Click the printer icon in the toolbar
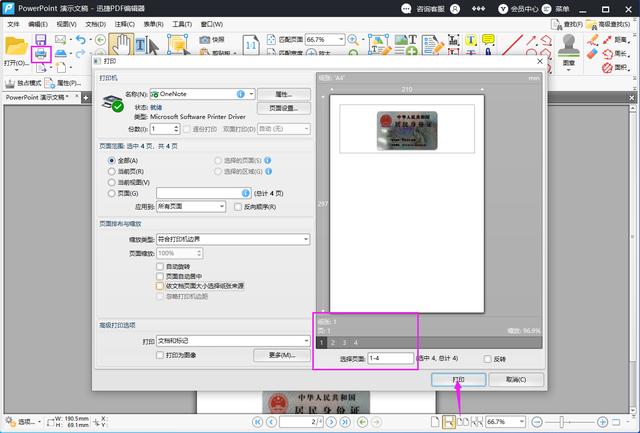640x433 pixels. coord(41,53)
